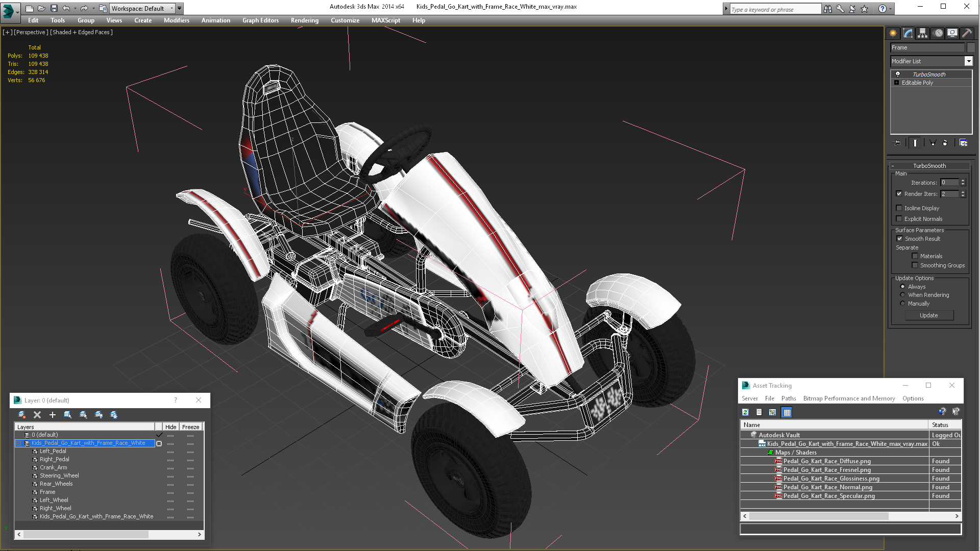Enable Isoline Display checkbox
This screenshot has width=980, height=551.
(x=899, y=208)
